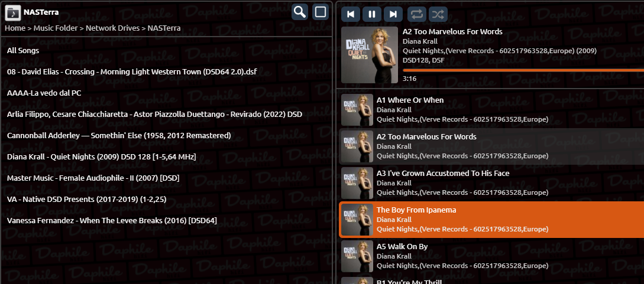This screenshot has height=284, width=644.
Task: Skip to next track
Action: 393,14
